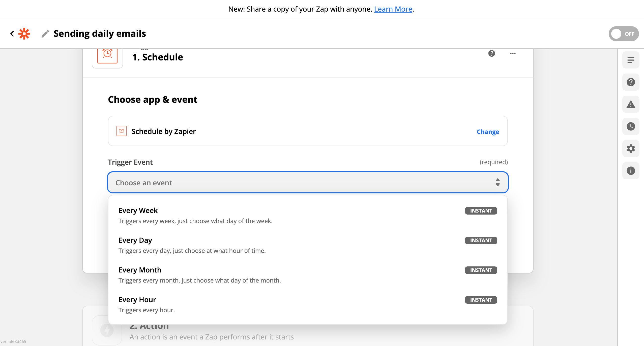Screen dimensions: 644x346
Task: Click the back arrow in the header
Action: (12, 33)
